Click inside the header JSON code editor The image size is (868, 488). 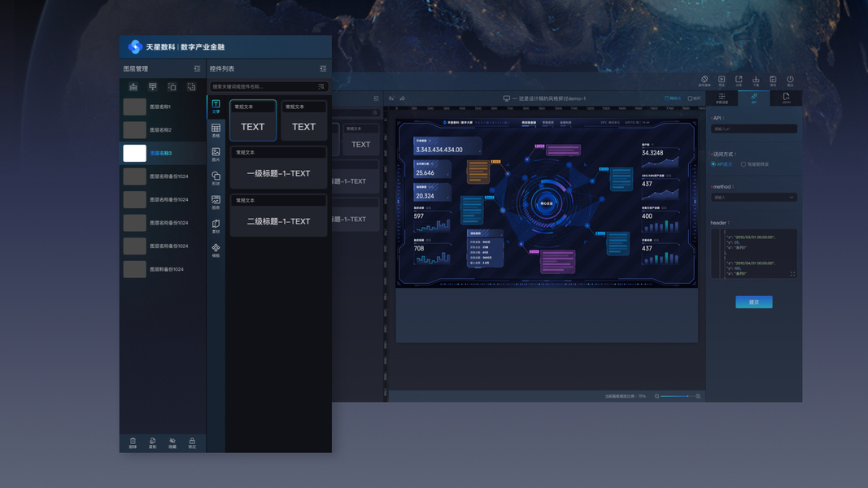754,254
